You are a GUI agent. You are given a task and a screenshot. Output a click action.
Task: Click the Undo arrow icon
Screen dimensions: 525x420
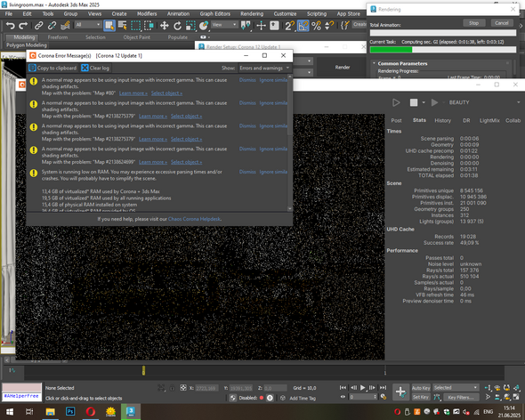tap(11, 26)
